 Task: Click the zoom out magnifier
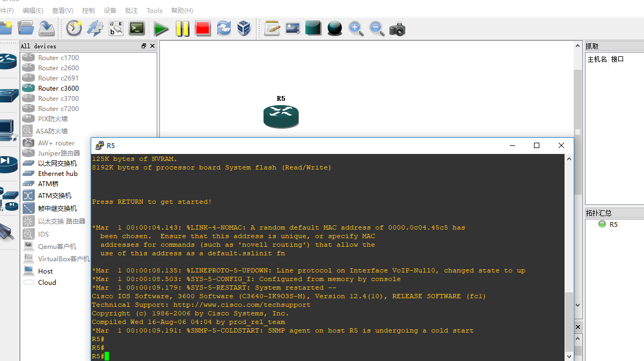pyautogui.click(x=377, y=28)
